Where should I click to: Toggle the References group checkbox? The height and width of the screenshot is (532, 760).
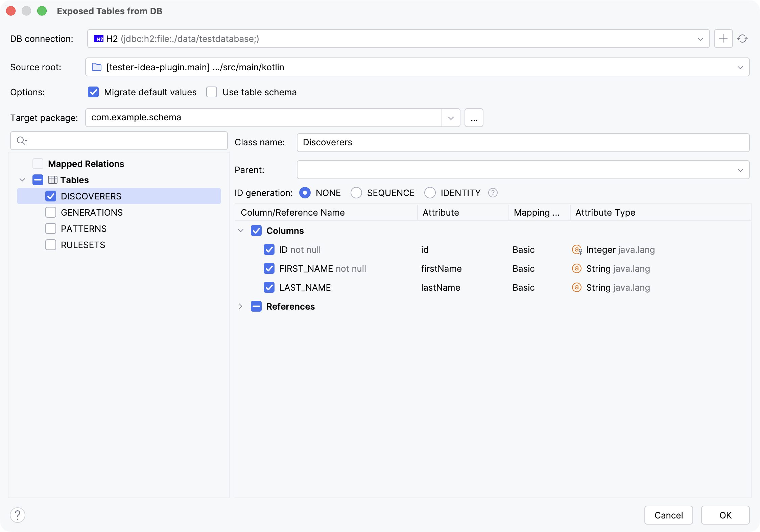pyautogui.click(x=256, y=306)
